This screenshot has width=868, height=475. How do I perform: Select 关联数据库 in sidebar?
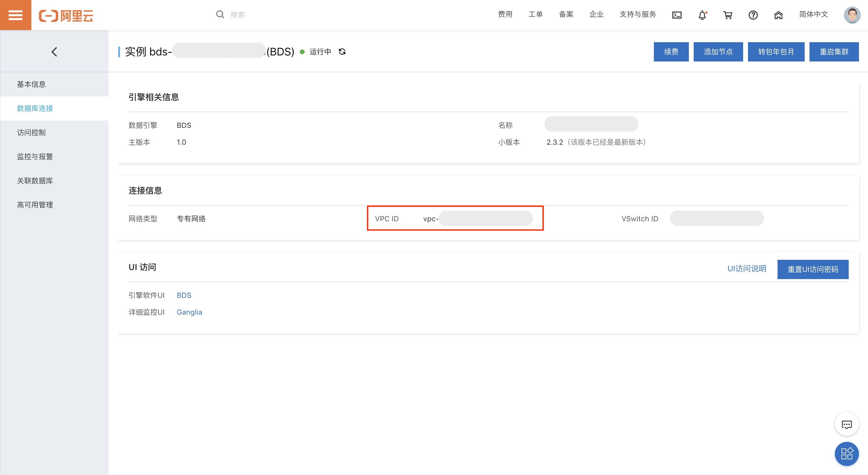point(54,181)
